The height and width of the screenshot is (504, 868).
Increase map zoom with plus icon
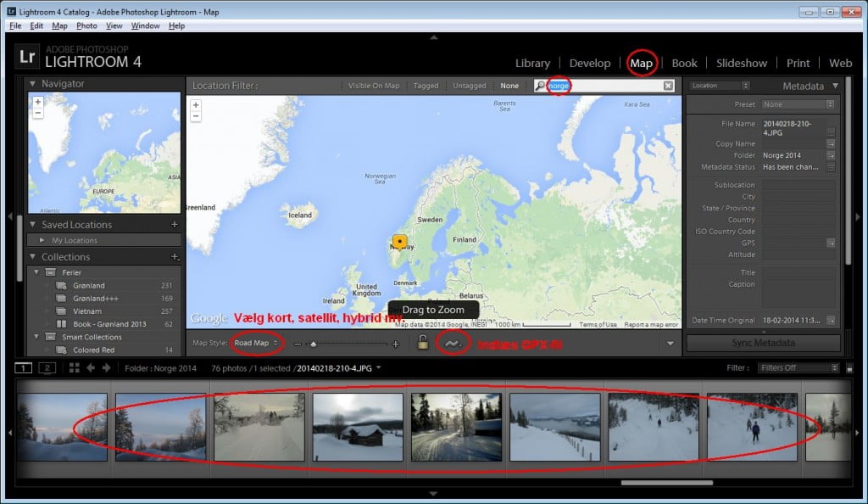[x=395, y=344]
